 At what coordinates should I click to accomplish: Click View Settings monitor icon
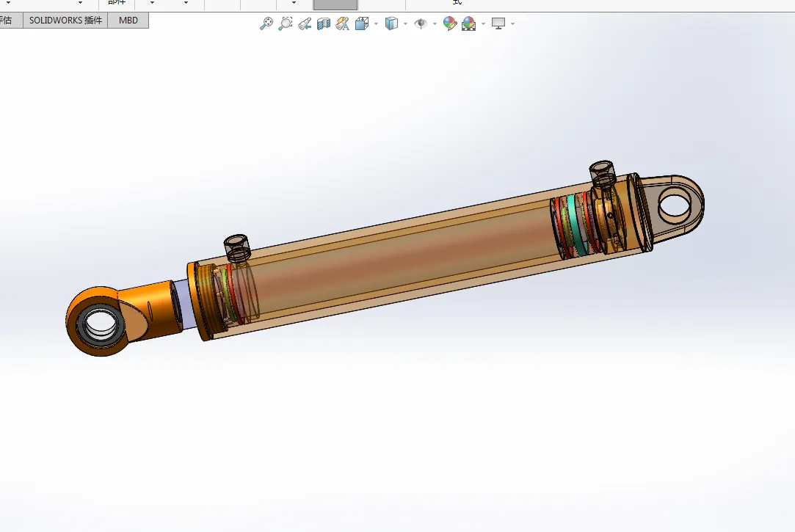pyautogui.click(x=498, y=23)
